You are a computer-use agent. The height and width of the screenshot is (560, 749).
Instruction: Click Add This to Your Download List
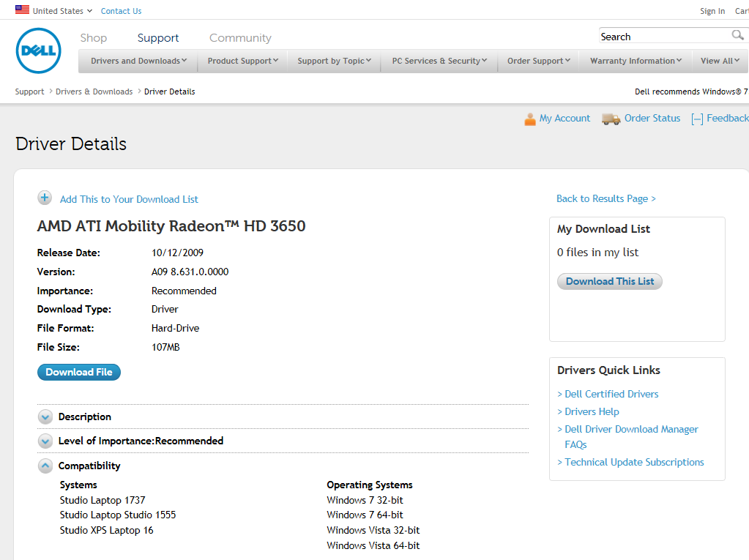[129, 200]
